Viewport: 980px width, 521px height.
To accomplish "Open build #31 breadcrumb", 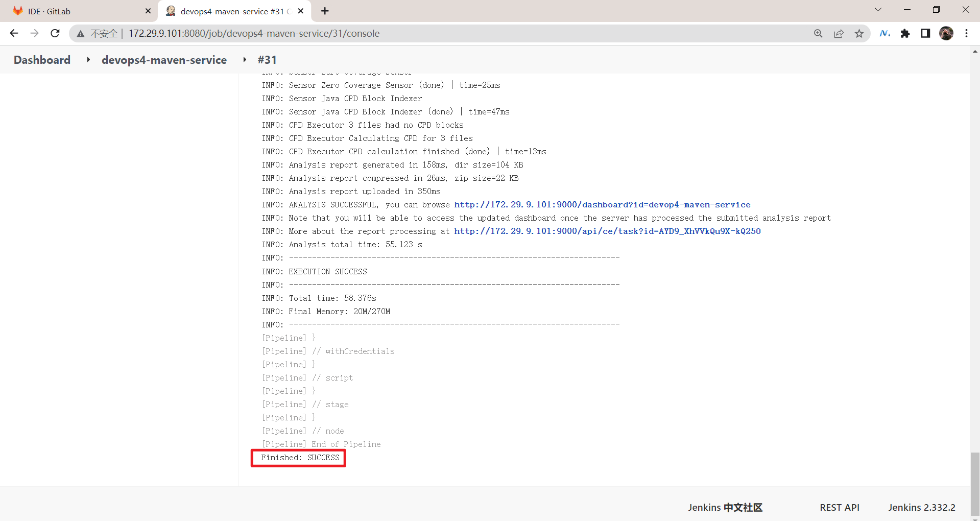I will click(x=267, y=60).
